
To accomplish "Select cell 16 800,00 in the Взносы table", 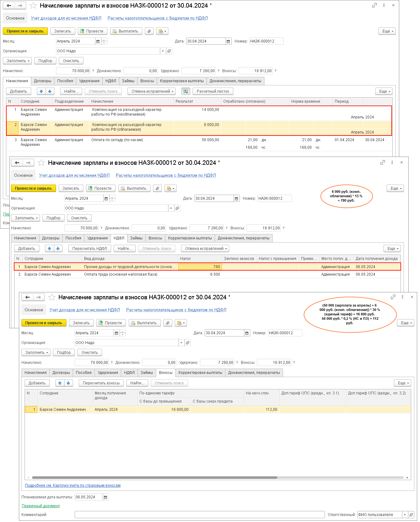I will pyautogui.click(x=164, y=410).
